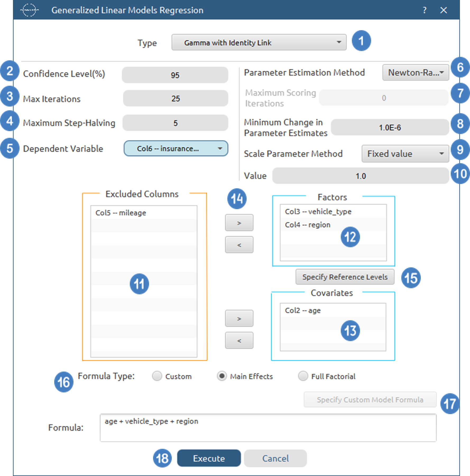
Task: Edit the Maximum Step-Halving field showing 5
Action: 175,123
